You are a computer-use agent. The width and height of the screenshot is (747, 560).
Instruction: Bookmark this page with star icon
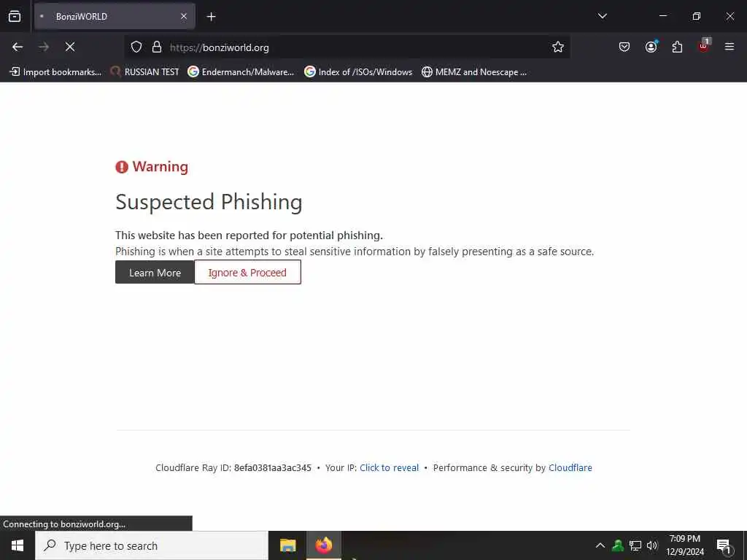pos(558,47)
